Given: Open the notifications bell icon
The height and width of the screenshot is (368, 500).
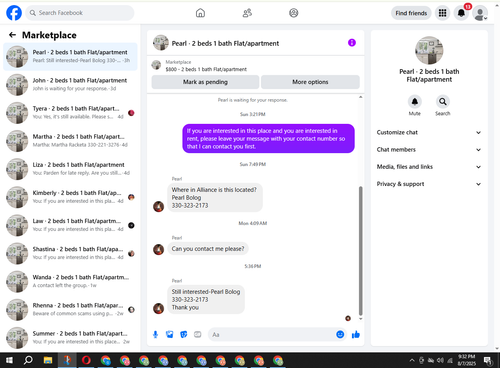Looking at the screenshot, I should [x=461, y=13].
